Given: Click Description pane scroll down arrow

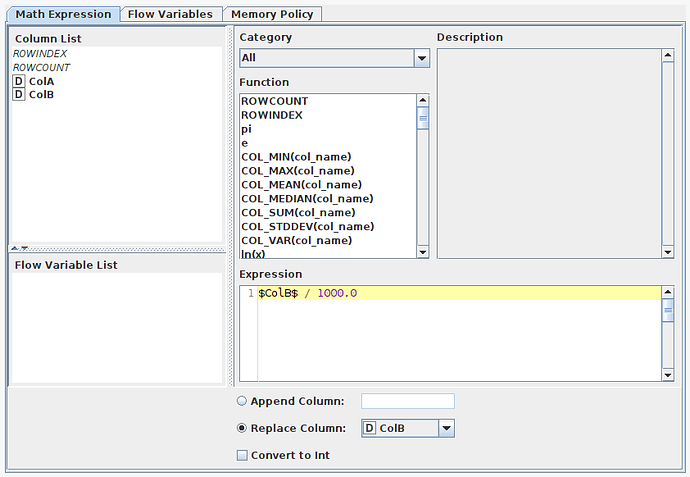Looking at the screenshot, I should (x=668, y=252).
